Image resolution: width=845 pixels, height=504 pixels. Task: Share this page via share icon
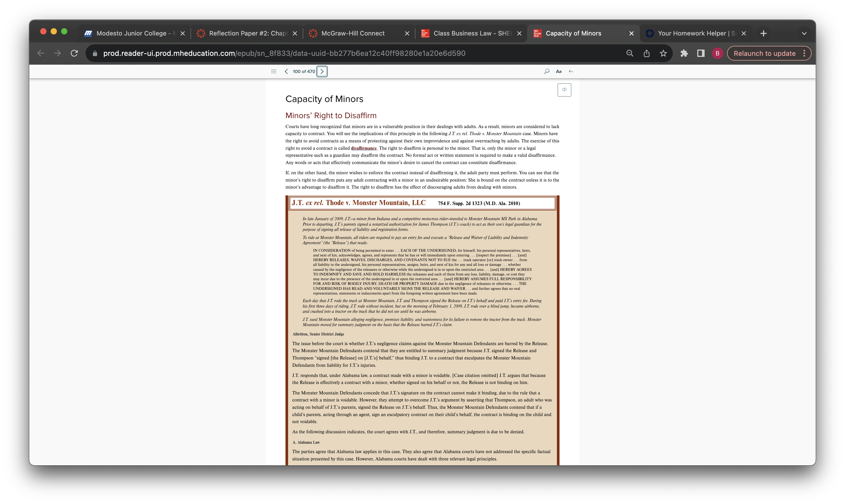pyautogui.click(x=647, y=53)
